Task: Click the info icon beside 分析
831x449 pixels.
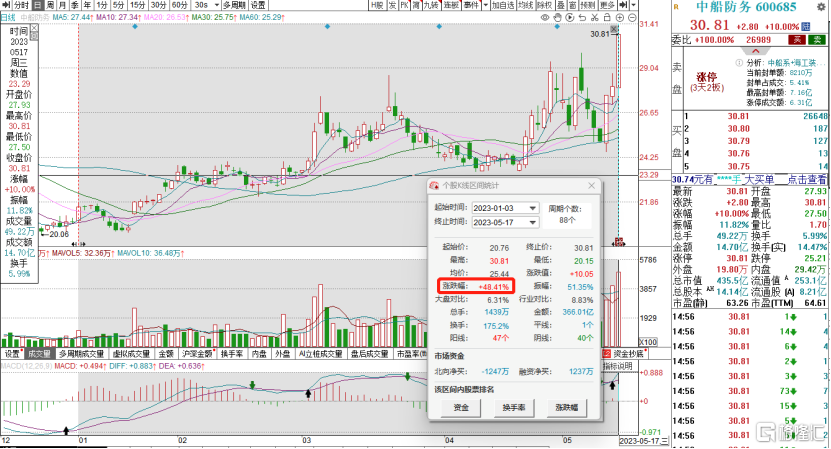Action: click(x=739, y=63)
